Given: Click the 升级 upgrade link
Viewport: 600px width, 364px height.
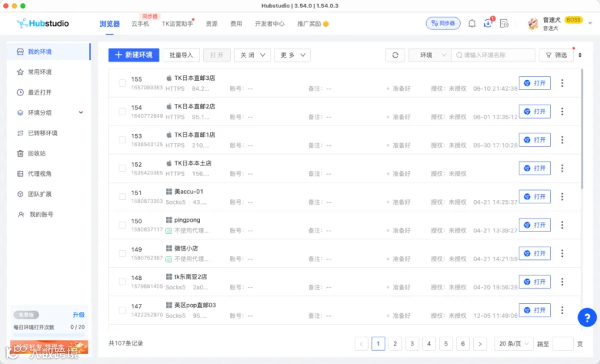Looking at the screenshot, I should [79, 315].
